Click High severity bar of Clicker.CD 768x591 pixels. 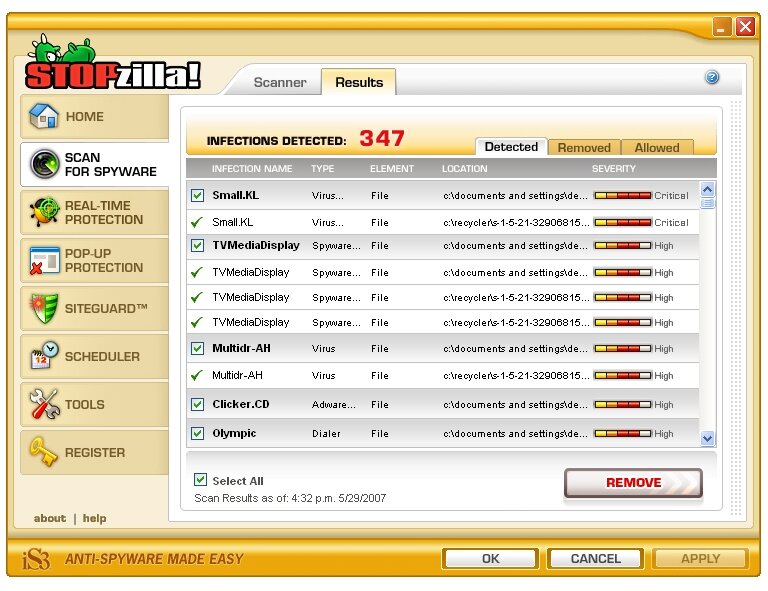point(623,404)
